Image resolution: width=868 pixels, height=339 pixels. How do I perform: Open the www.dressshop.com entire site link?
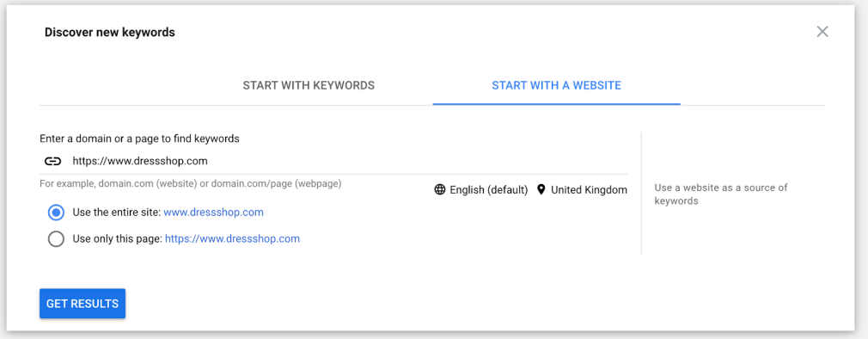click(x=213, y=213)
